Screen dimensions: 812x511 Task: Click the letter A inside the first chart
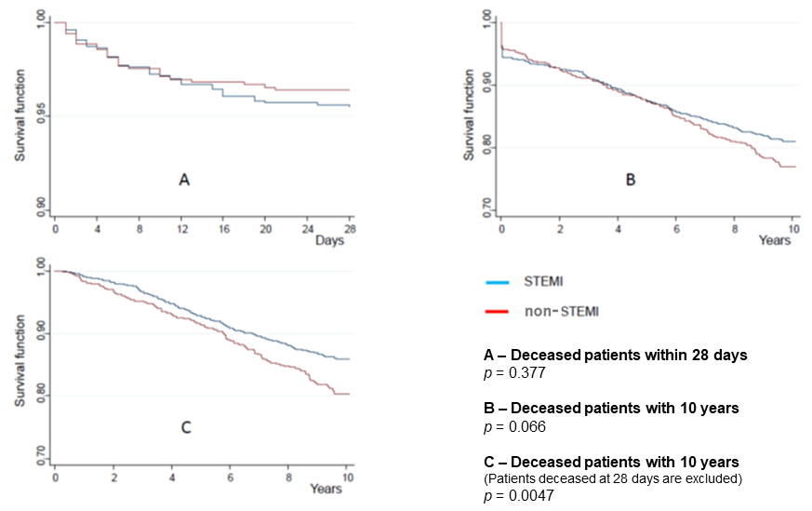tap(184, 180)
